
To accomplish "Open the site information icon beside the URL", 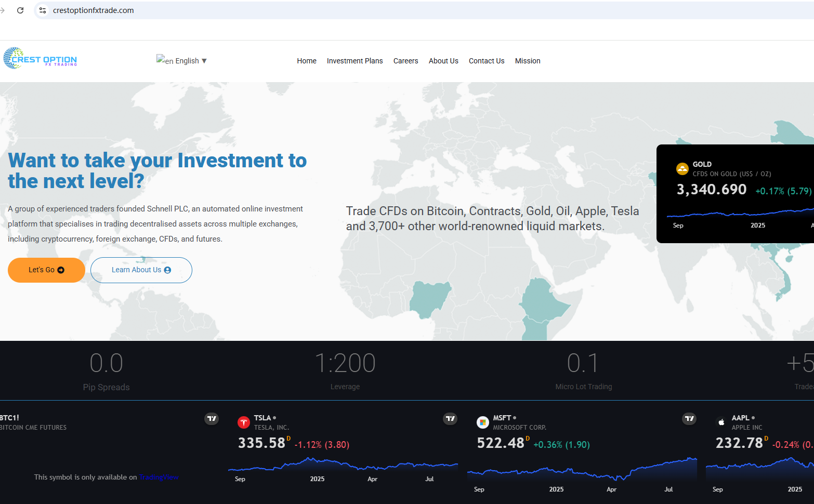I will tap(43, 10).
